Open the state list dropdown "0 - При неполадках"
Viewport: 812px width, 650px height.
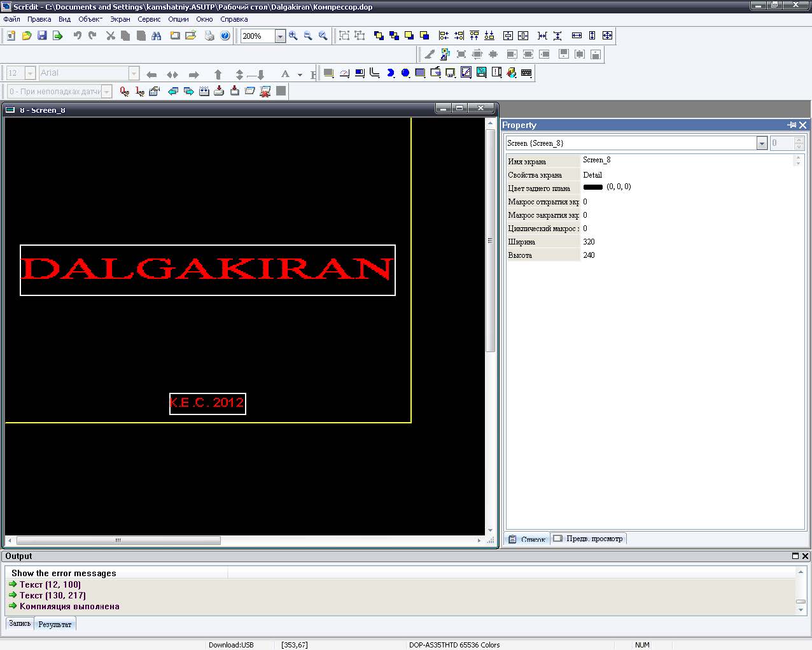click(107, 92)
